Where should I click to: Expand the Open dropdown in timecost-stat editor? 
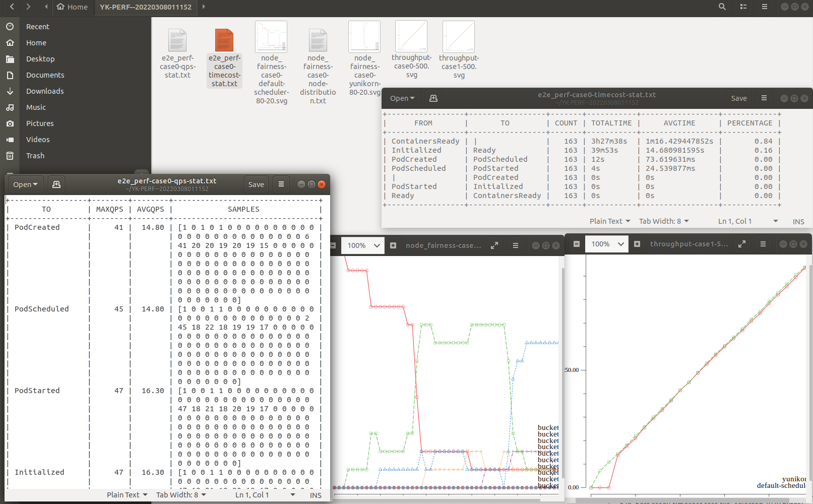tap(402, 98)
